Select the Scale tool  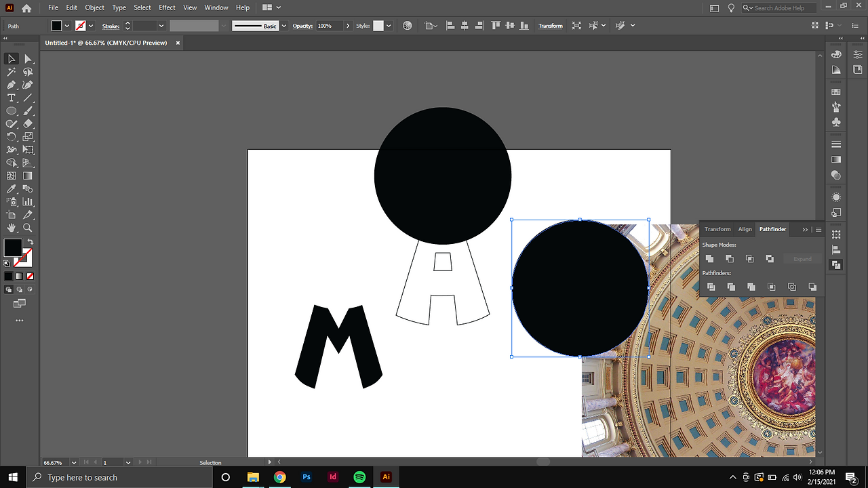(28, 137)
